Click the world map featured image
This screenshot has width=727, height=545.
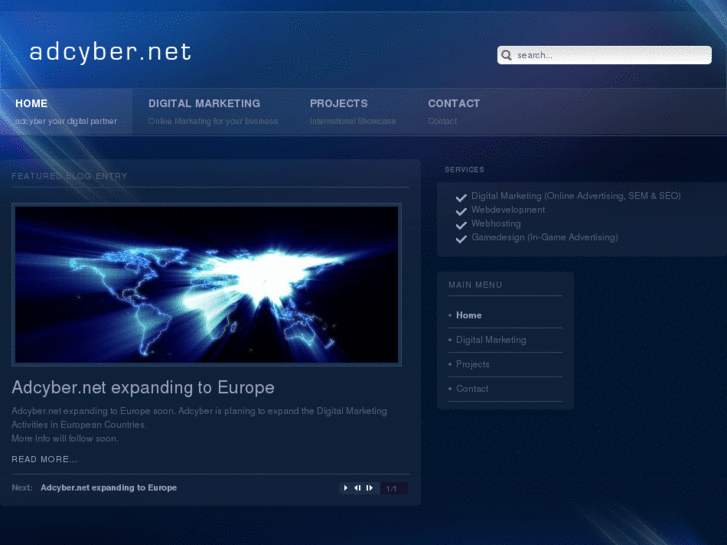tap(207, 284)
